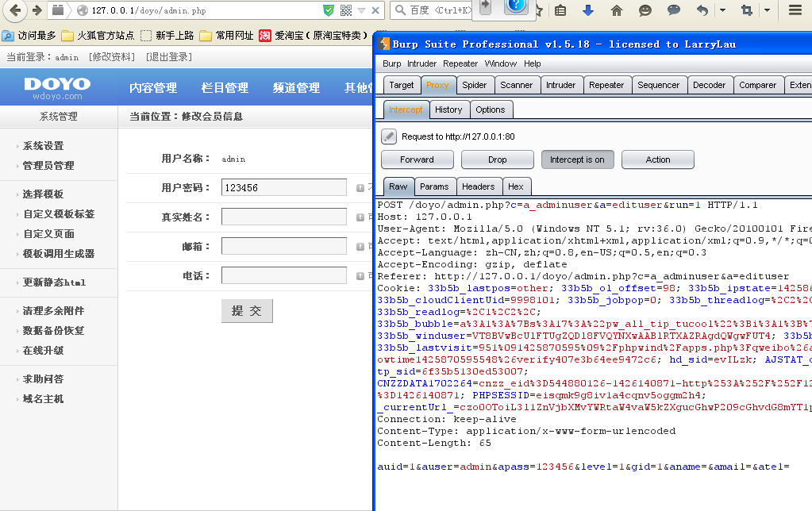Screen dimensions: 812x511
Task: Expand the dropdown arrow beside the crop icon
Action: (767, 10)
